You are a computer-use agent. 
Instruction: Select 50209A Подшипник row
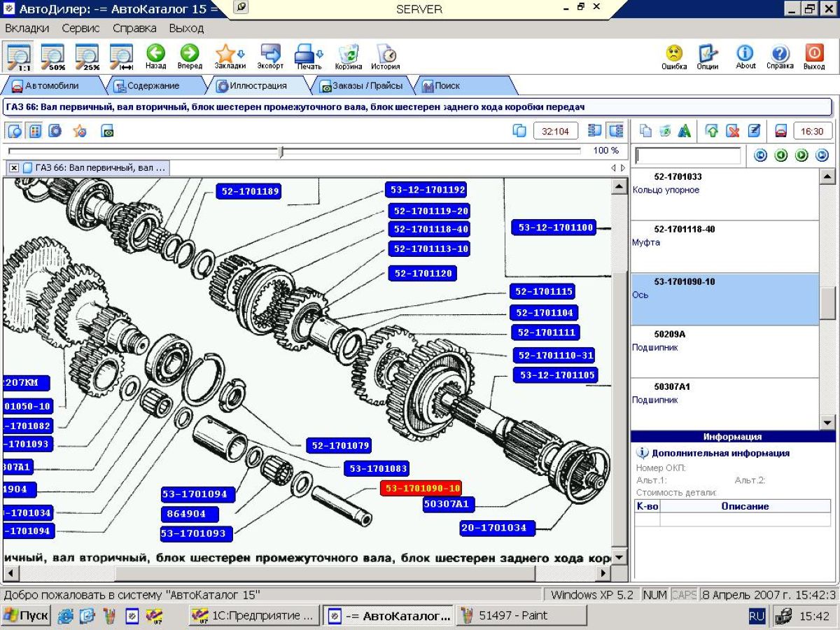(x=724, y=351)
